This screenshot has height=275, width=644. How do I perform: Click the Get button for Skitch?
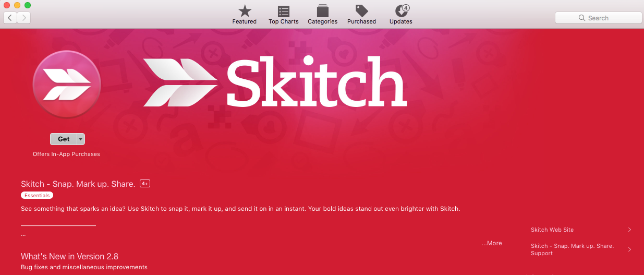pos(64,139)
